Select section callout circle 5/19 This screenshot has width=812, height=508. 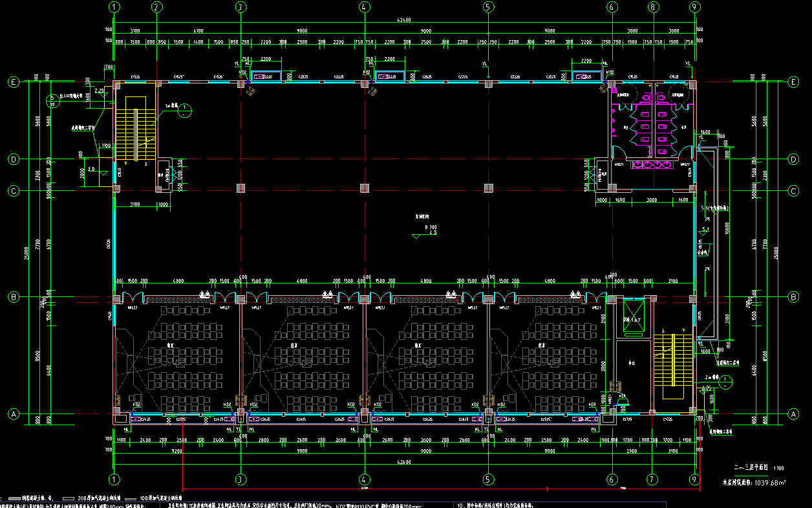pyautogui.click(x=54, y=100)
